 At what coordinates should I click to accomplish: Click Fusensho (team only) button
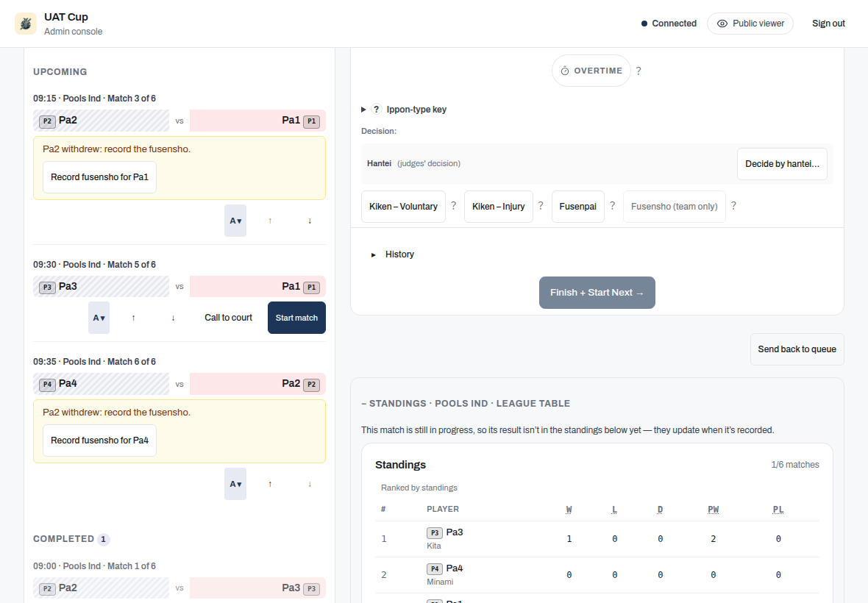tap(675, 207)
